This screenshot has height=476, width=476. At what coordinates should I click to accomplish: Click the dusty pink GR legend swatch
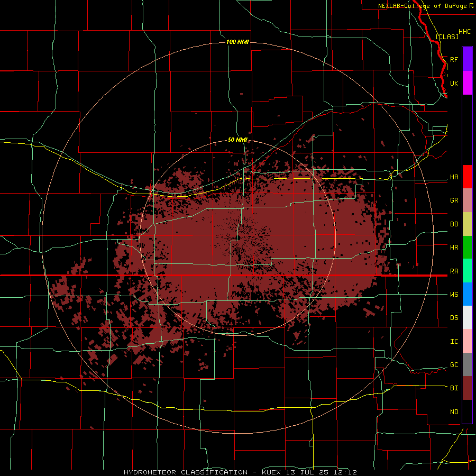point(467,200)
